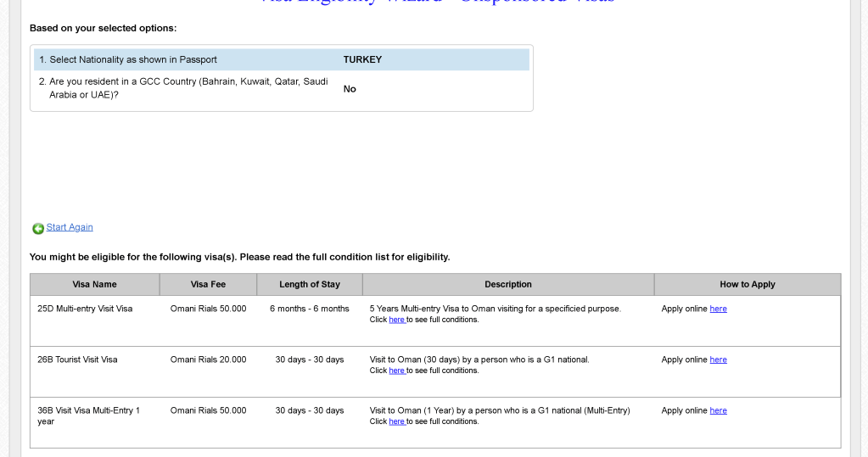Click the Length of Stay column header
Viewport: 868px width, 457px height.
310,284
